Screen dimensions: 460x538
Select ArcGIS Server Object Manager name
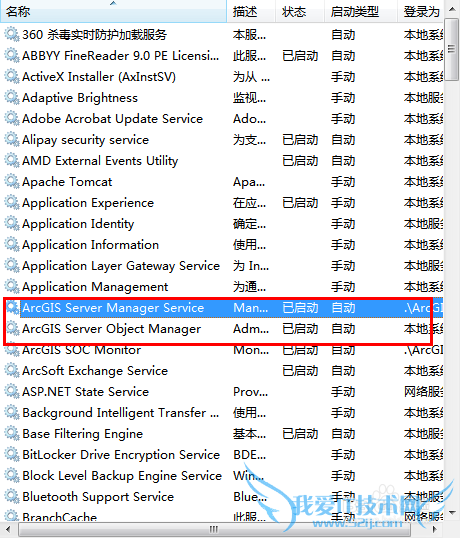click(111, 329)
